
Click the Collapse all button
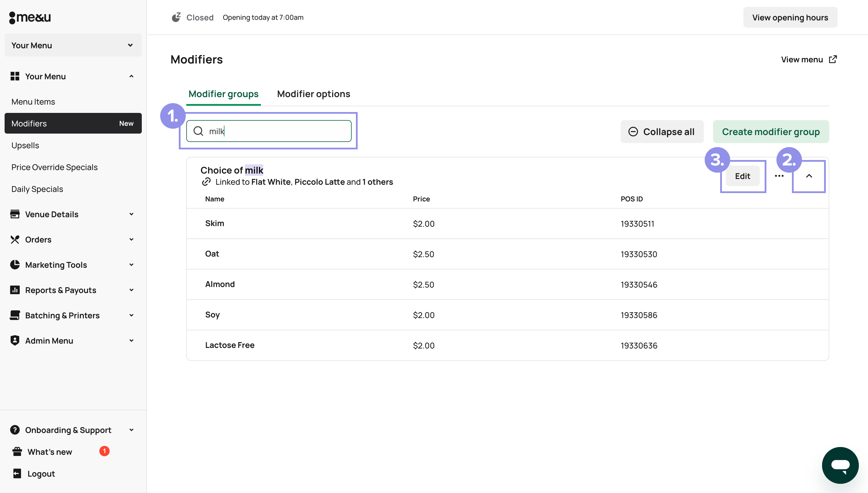(662, 132)
